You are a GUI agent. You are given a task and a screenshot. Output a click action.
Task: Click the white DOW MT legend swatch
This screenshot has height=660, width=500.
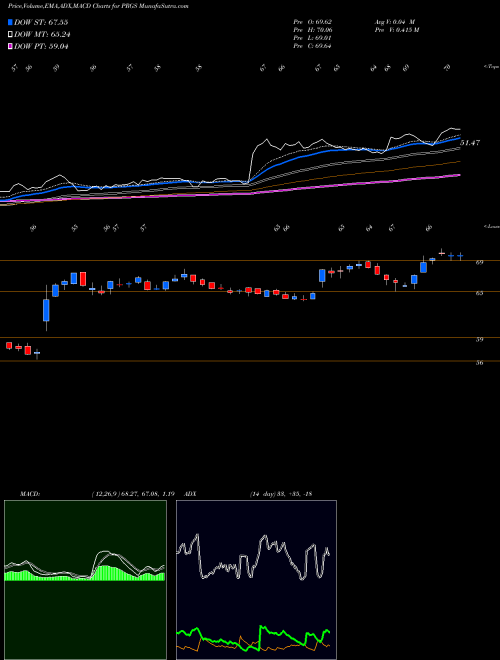(10, 35)
